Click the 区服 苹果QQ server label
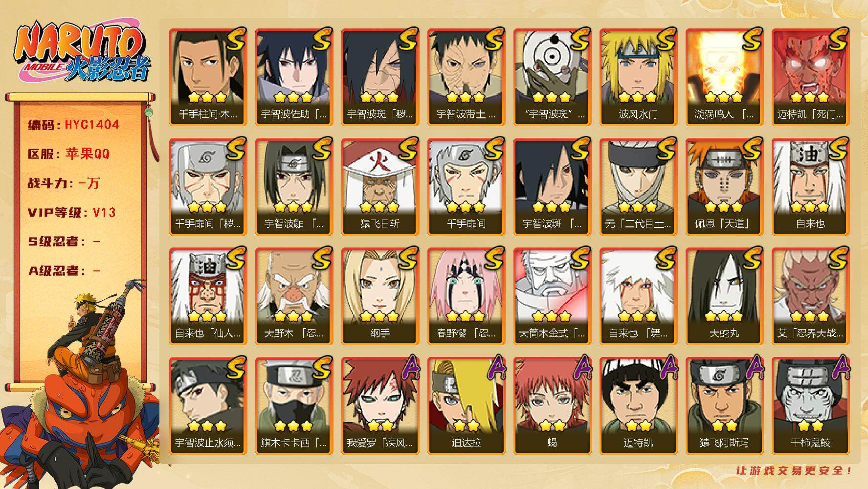Image resolution: width=868 pixels, height=489 pixels. click(69, 154)
